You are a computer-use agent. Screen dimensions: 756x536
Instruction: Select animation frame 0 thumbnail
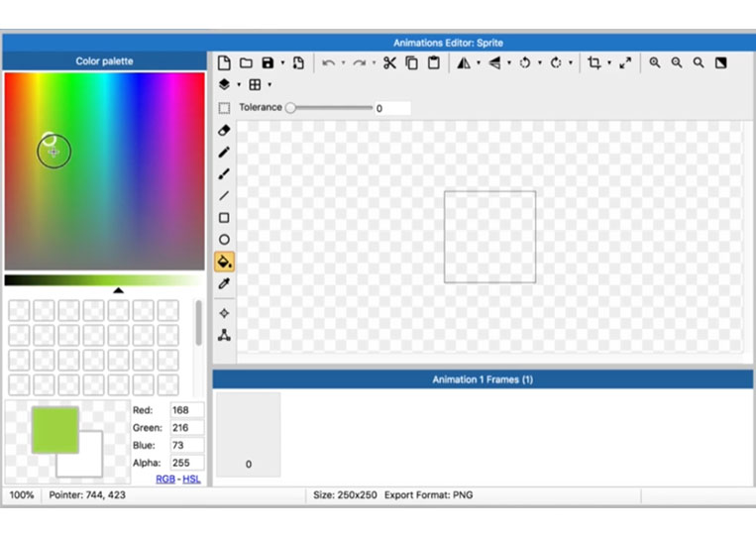point(249,434)
